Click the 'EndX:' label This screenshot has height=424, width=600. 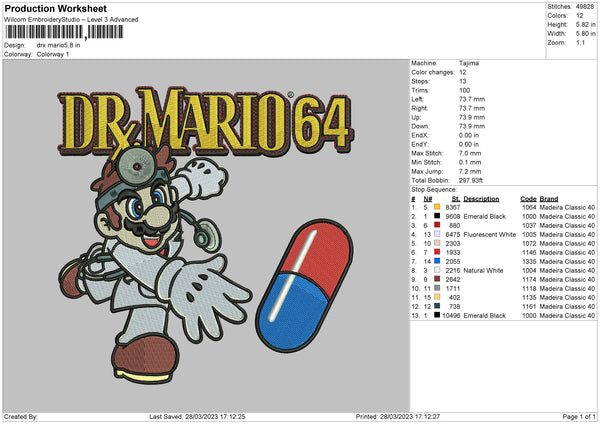coord(420,135)
